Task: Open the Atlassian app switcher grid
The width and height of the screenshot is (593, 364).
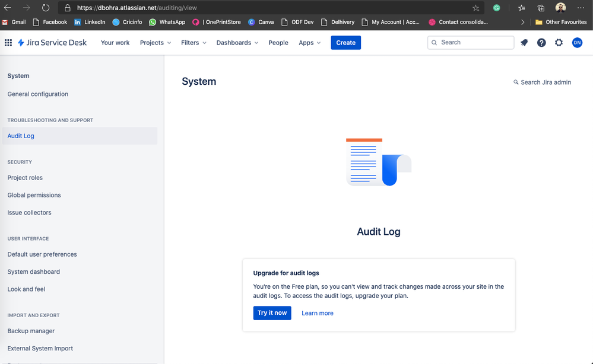Action: (8, 43)
